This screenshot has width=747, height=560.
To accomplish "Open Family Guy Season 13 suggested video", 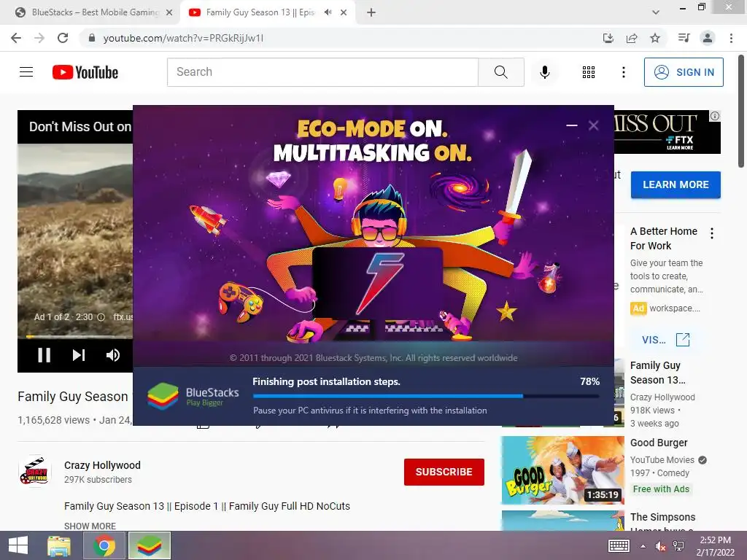I will click(x=657, y=373).
